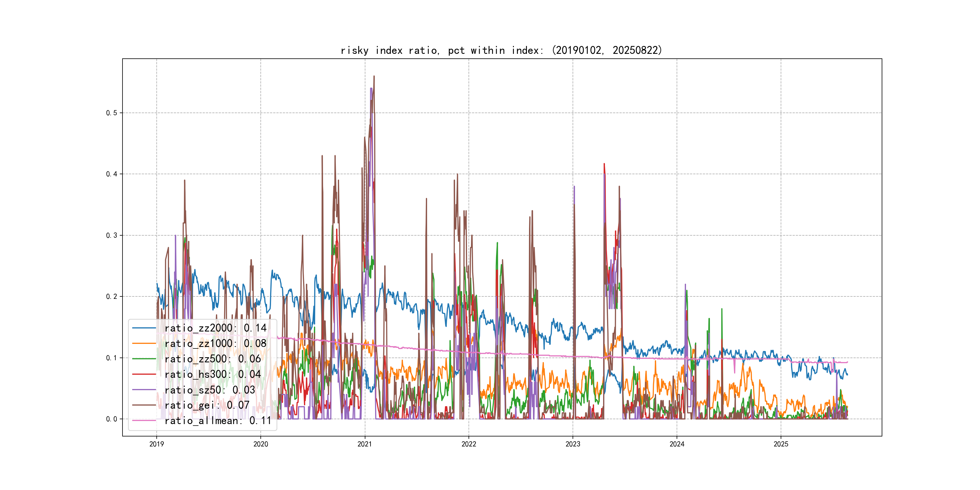Click the purple ratio_sz50 legend line sample
The image size is (980, 490).
(144, 390)
